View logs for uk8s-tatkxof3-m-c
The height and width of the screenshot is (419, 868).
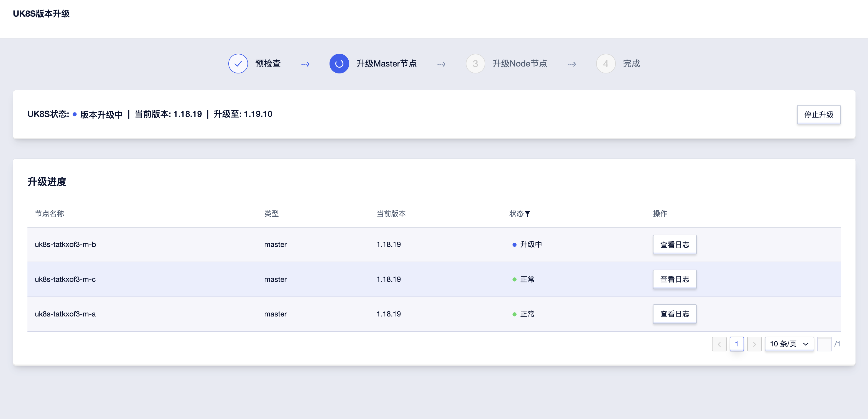(x=674, y=279)
